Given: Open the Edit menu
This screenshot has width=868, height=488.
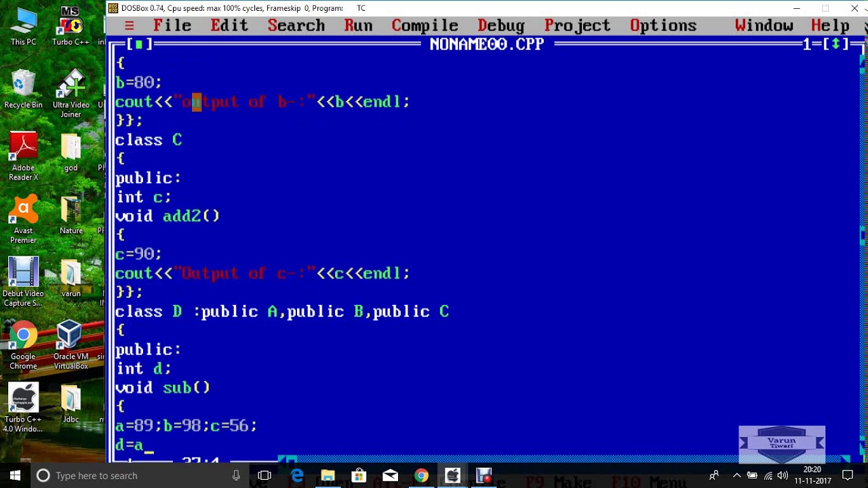Looking at the screenshot, I should pos(229,26).
